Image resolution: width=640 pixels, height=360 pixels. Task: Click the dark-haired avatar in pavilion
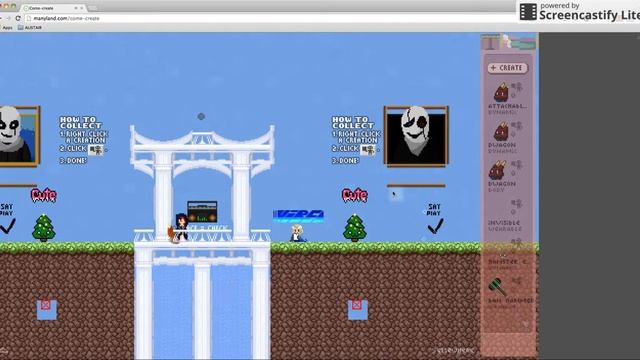(x=181, y=226)
